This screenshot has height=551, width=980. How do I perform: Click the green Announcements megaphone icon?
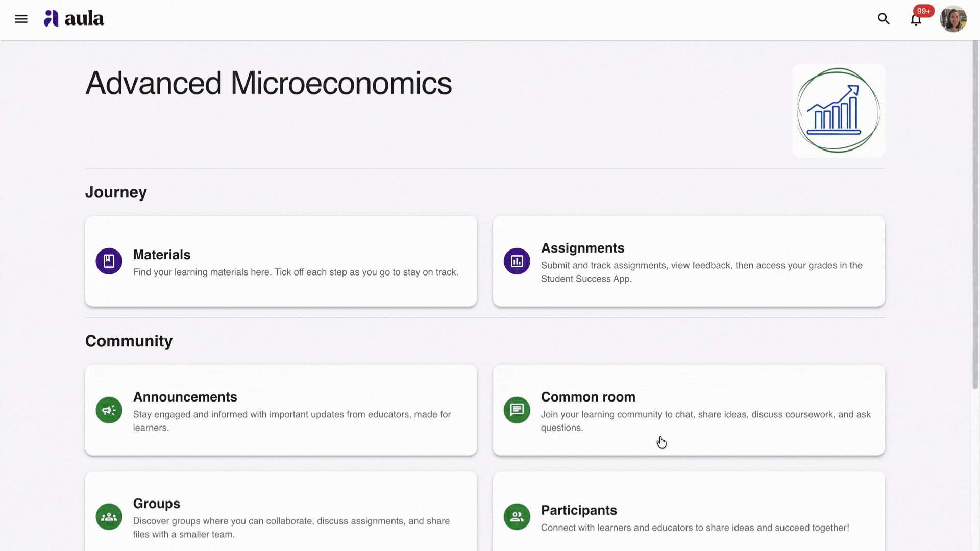point(109,410)
